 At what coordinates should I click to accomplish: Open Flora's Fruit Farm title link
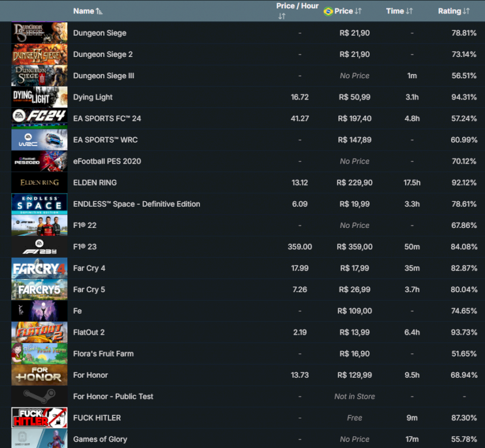click(x=103, y=353)
